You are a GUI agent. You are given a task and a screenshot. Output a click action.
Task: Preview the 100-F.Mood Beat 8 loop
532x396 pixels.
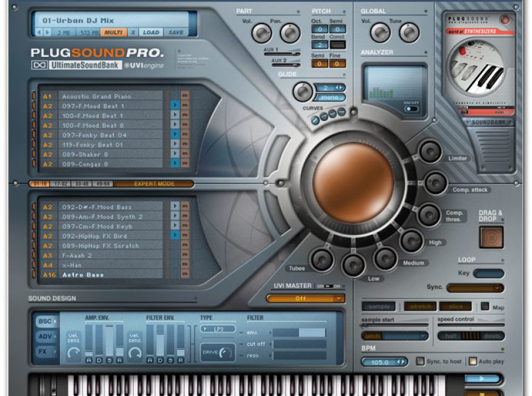[x=175, y=125]
